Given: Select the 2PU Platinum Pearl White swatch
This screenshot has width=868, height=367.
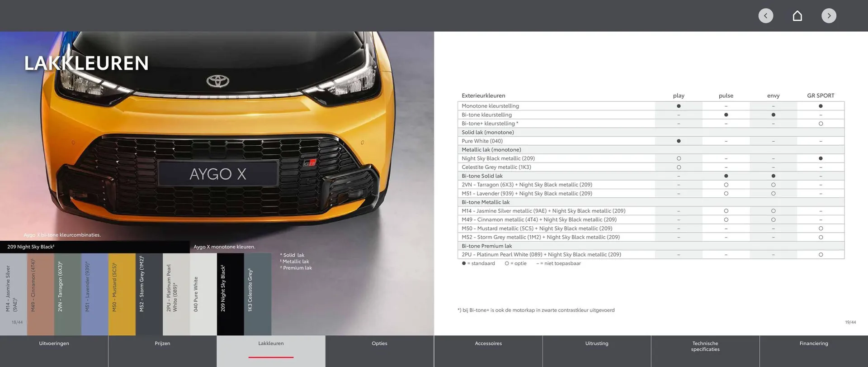Looking at the screenshot, I should [x=176, y=294].
